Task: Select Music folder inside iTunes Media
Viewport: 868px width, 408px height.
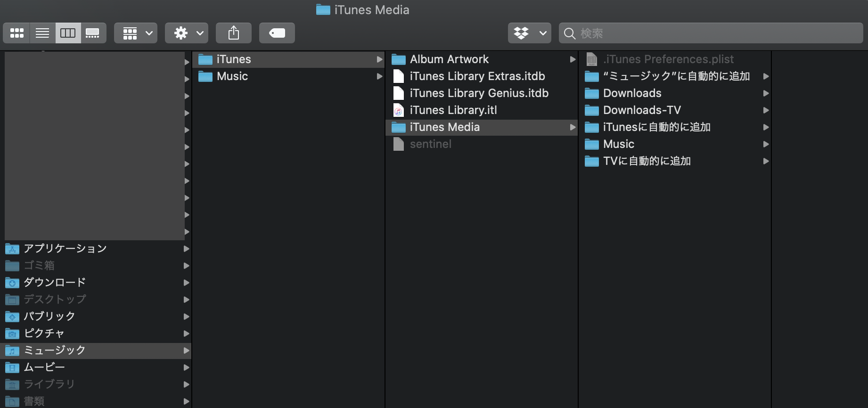Action: pyautogui.click(x=675, y=144)
